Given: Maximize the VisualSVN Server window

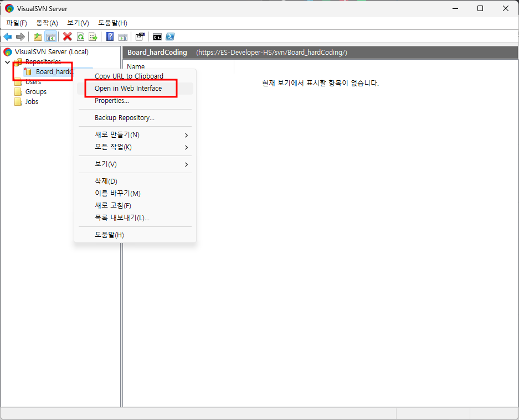Looking at the screenshot, I should pos(480,9).
